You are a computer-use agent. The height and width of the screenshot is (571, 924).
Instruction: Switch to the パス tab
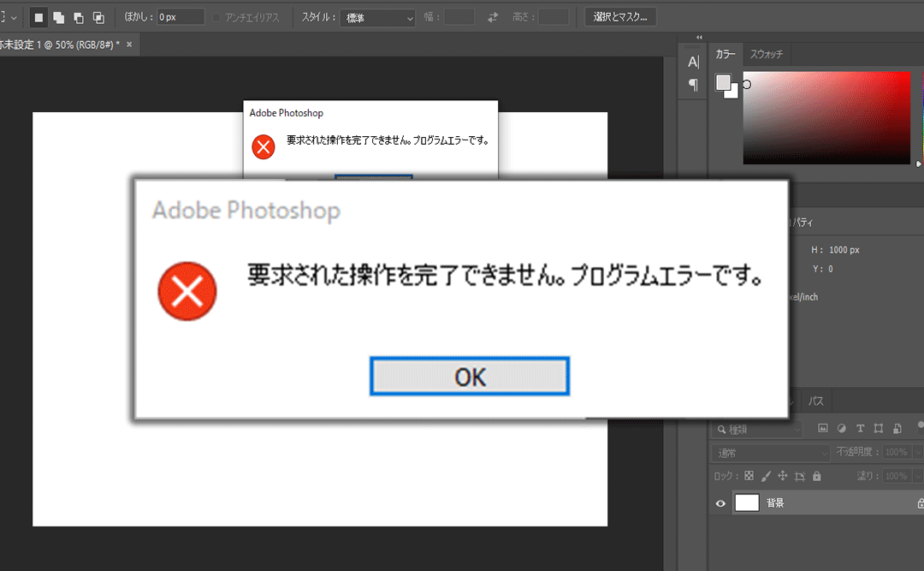coord(816,401)
